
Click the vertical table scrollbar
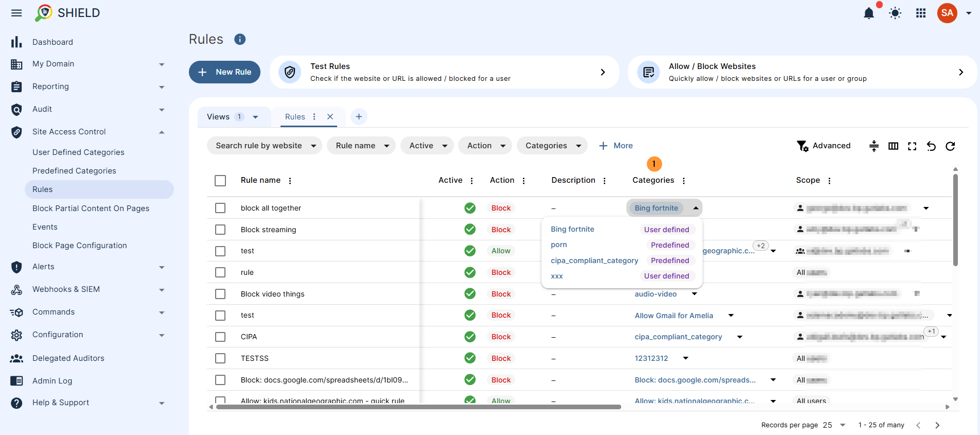tap(955, 220)
